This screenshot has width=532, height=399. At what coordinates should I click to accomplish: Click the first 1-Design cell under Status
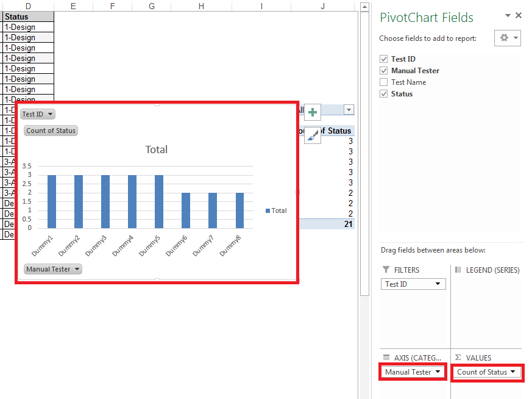click(x=28, y=27)
